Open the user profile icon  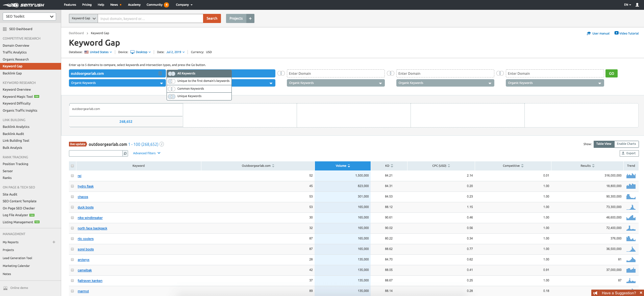[637, 5]
